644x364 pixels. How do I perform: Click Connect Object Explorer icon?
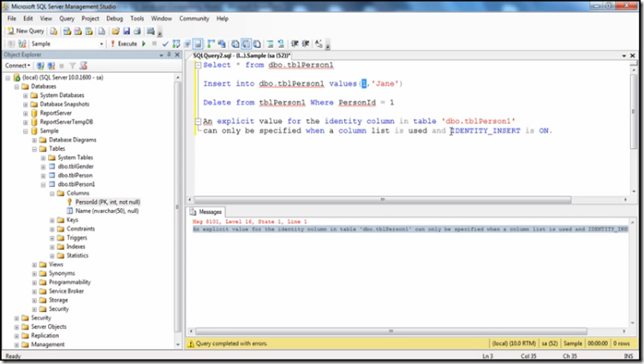(40, 66)
